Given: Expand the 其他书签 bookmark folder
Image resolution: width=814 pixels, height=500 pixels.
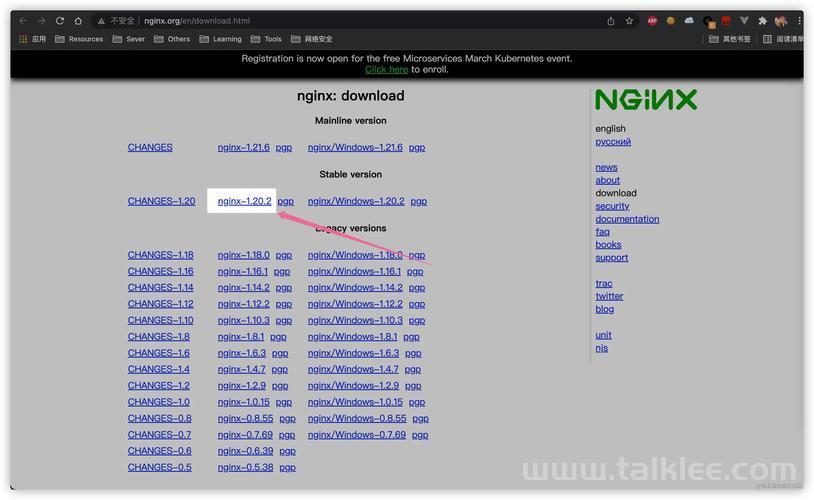Looking at the screenshot, I should [x=729, y=39].
